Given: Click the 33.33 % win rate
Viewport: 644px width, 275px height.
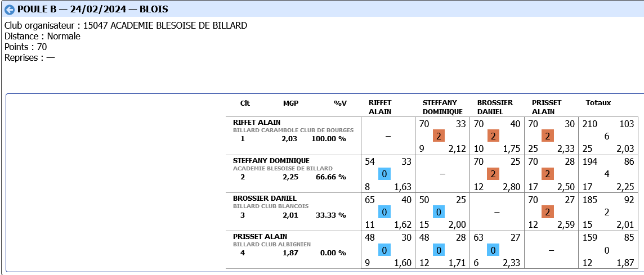Looking at the screenshot, I should point(330,215).
